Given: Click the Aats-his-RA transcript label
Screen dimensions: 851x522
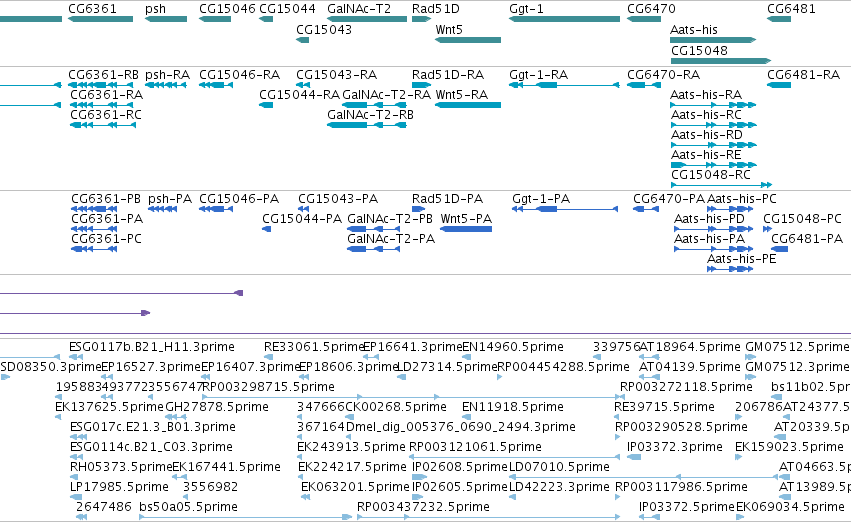Looking at the screenshot, I should click(706, 94).
